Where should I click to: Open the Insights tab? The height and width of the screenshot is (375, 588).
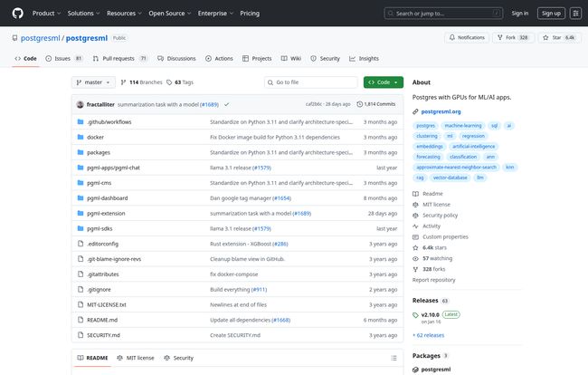click(x=364, y=59)
